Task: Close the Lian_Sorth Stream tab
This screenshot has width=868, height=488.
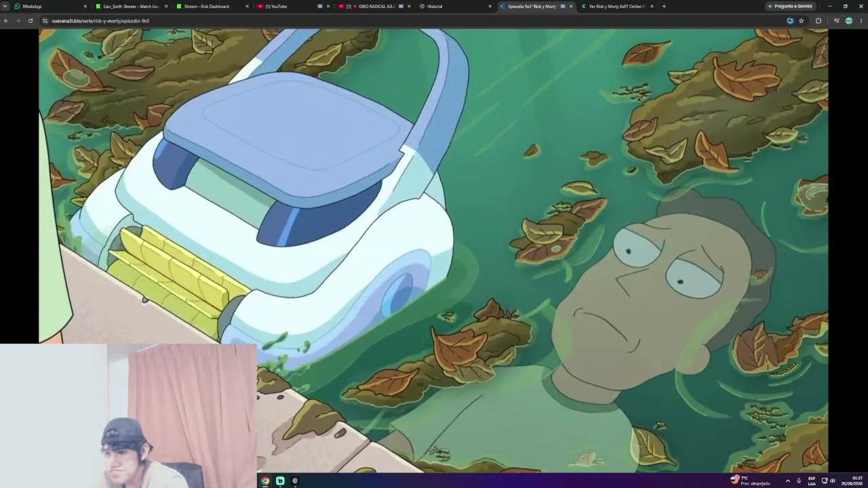Action: pyautogui.click(x=166, y=6)
